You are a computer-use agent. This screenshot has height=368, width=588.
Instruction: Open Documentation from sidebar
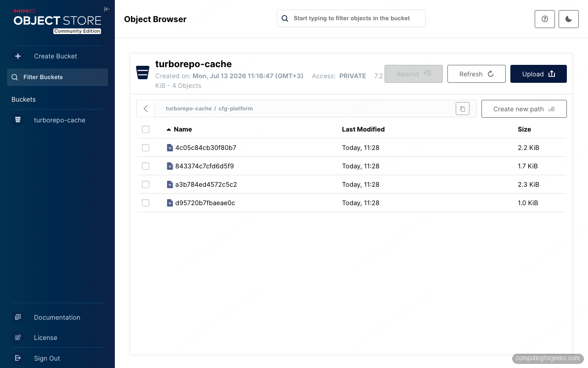(x=57, y=317)
